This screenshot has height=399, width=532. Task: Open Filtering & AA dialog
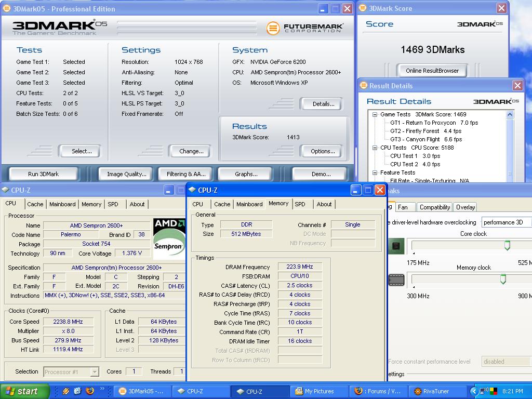pos(186,174)
